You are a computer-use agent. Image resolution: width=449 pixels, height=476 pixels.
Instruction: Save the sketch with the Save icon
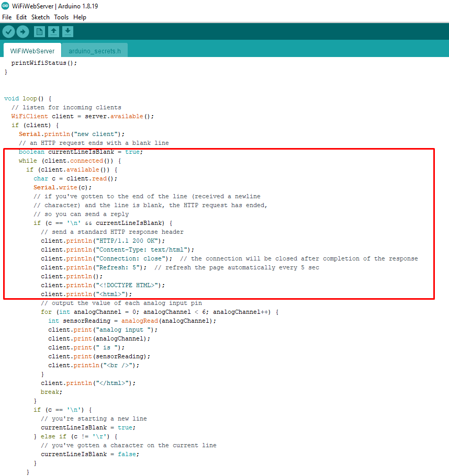(x=68, y=31)
